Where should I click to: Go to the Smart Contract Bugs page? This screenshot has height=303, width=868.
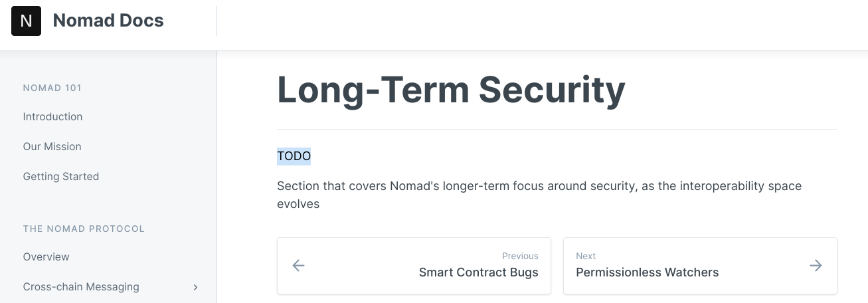coord(478,272)
